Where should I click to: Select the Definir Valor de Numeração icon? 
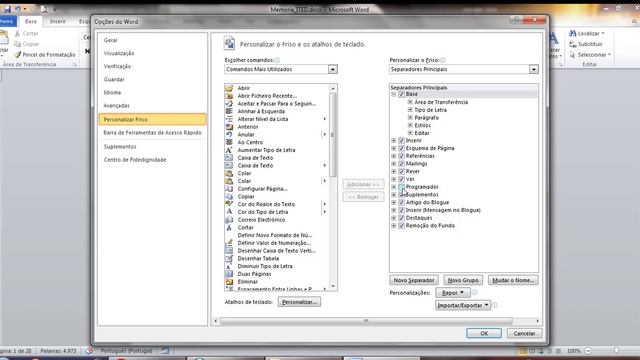pos(229,243)
